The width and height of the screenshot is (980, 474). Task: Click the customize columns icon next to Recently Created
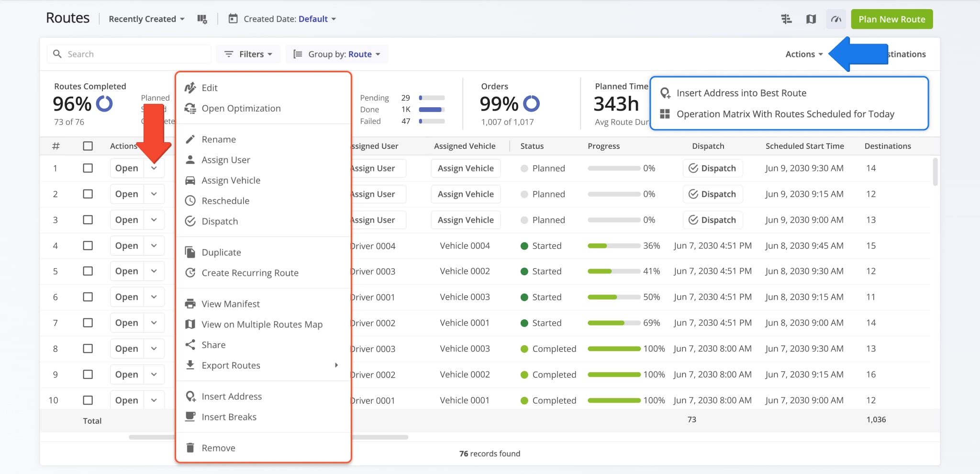click(202, 19)
